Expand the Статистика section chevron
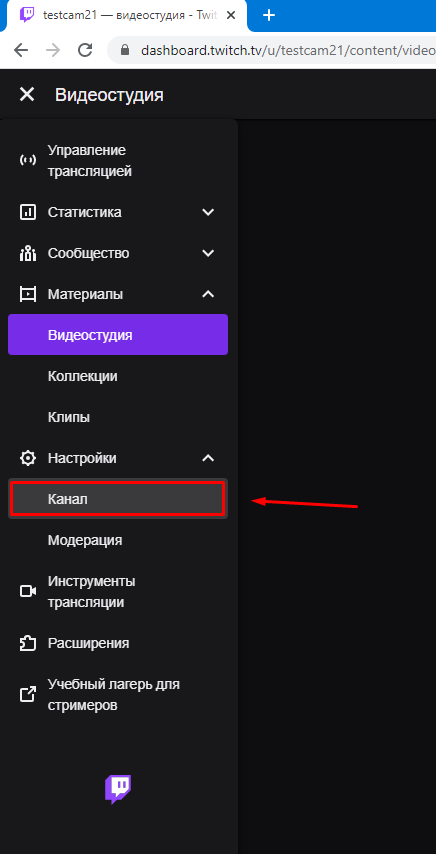Screen dimensions: 436x854 (x=208, y=212)
